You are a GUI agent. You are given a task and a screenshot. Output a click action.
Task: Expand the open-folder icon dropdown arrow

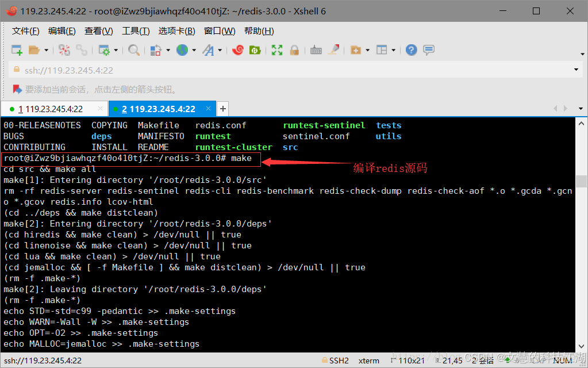pos(46,50)
